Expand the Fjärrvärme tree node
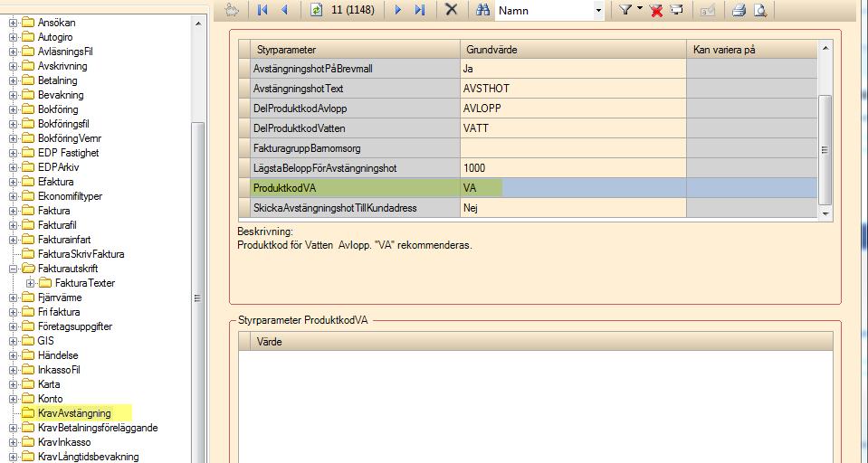The width and height of the screenshot is (868, 463). (14, 297)
